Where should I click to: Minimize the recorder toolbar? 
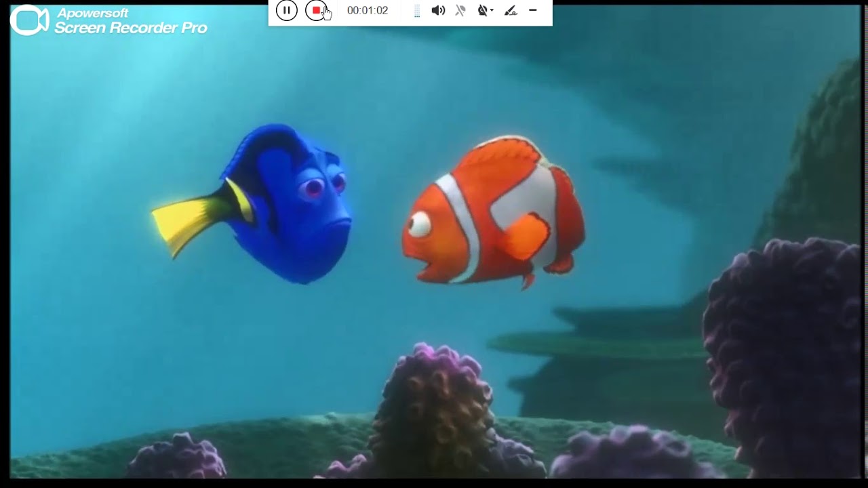[x=533, y=10]
